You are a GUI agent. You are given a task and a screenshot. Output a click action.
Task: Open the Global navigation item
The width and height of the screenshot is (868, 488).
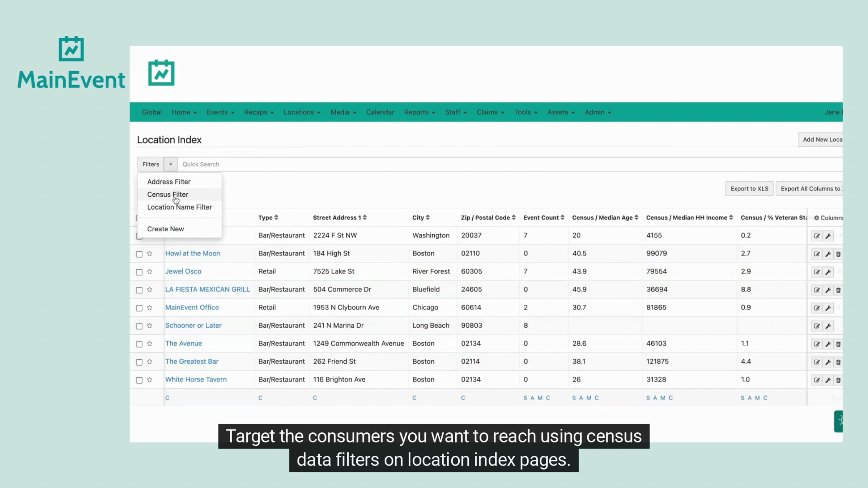152,112
